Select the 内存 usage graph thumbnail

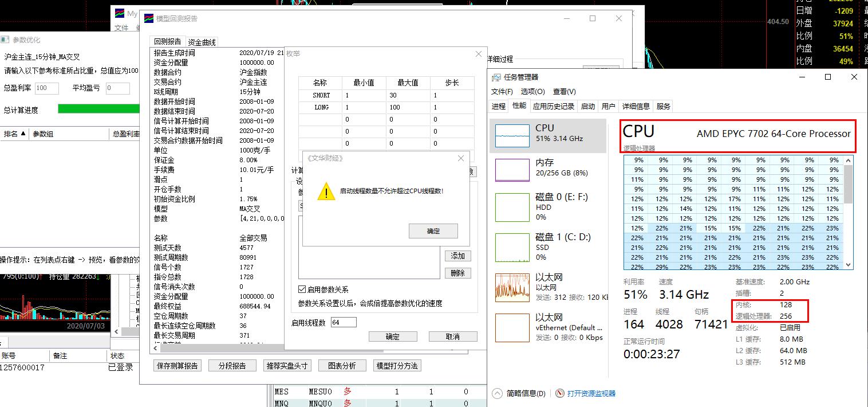pos(512,170)
